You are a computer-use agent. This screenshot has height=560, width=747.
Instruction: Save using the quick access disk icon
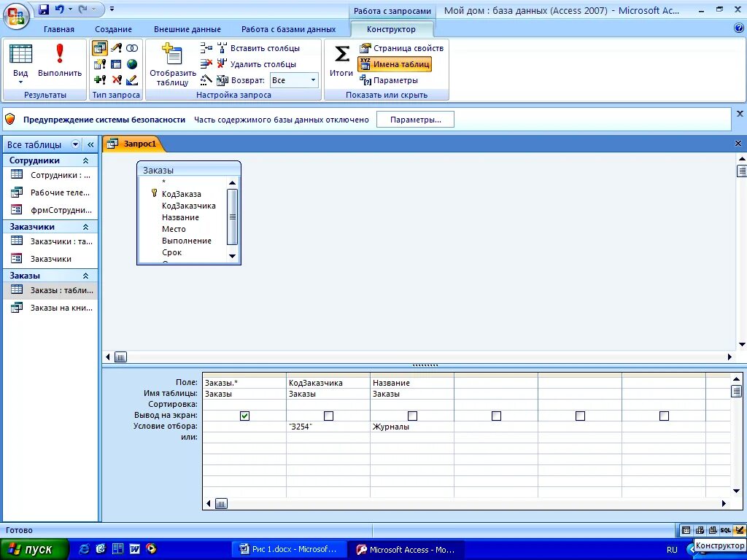[x=44, y=9]
